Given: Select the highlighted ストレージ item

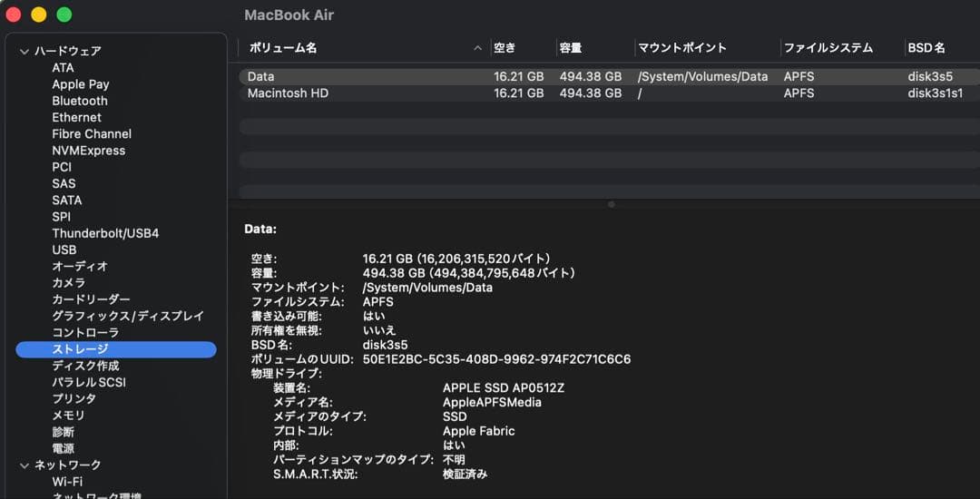Looking at the screenshot, I should pos(116,349).
